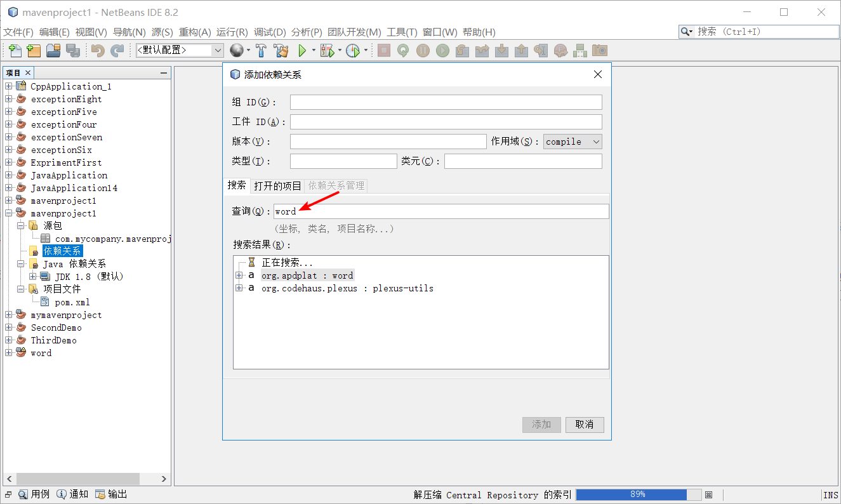
Task: Open 通知 notifications from status bar
Action: [72, 494]
